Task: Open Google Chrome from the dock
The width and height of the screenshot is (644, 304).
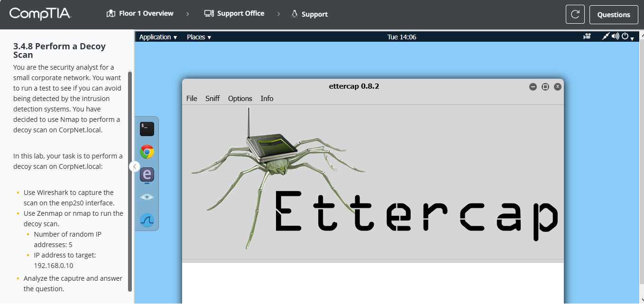Action: pyautogui.click(x=147, y=152)
